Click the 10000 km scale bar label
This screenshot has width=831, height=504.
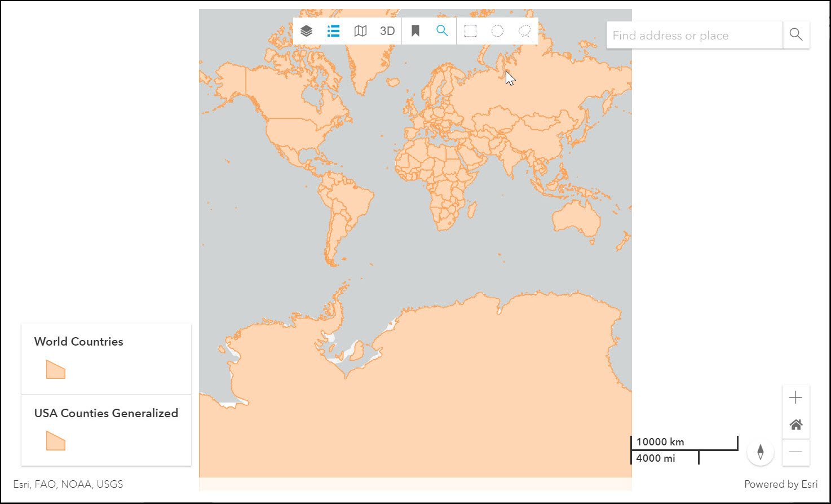tap(660, 442)
